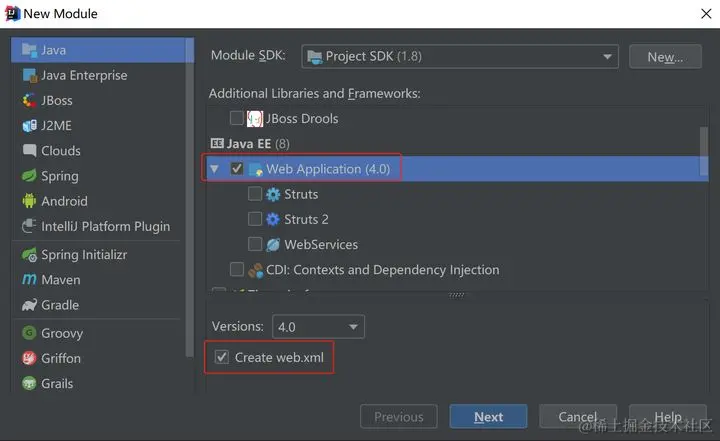
Task: Click the module type list scrollbar
Action: [189, 198]
